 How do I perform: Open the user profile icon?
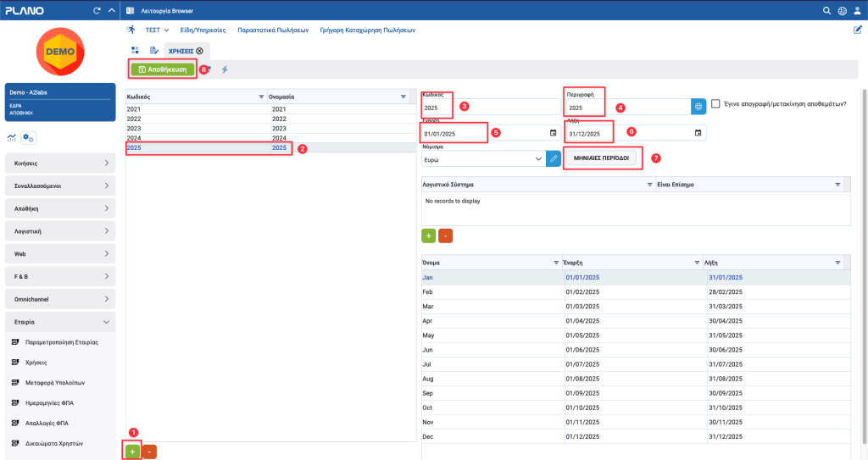pyautogui.click(x=857, y=10)
